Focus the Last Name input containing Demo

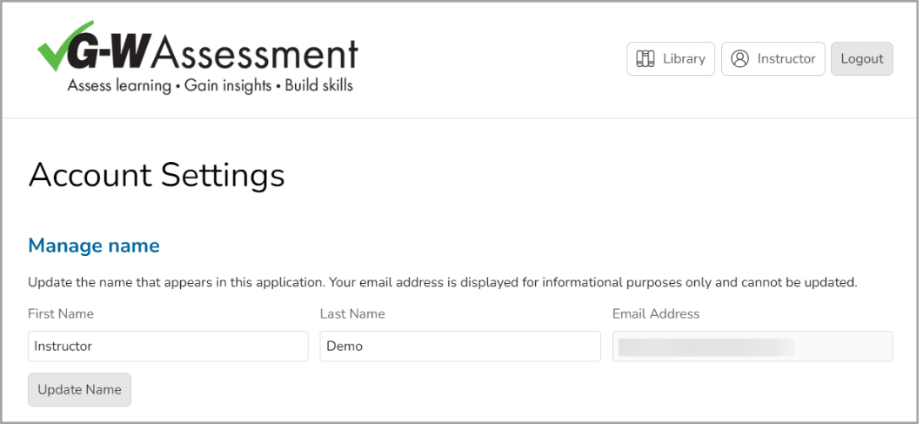click(x=460, y=346)
